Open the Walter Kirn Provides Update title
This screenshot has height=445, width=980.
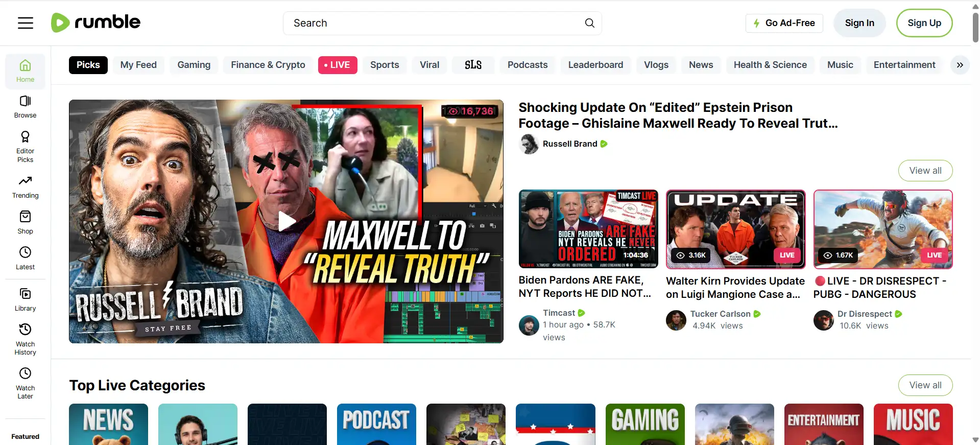click(x=735, y=288)
